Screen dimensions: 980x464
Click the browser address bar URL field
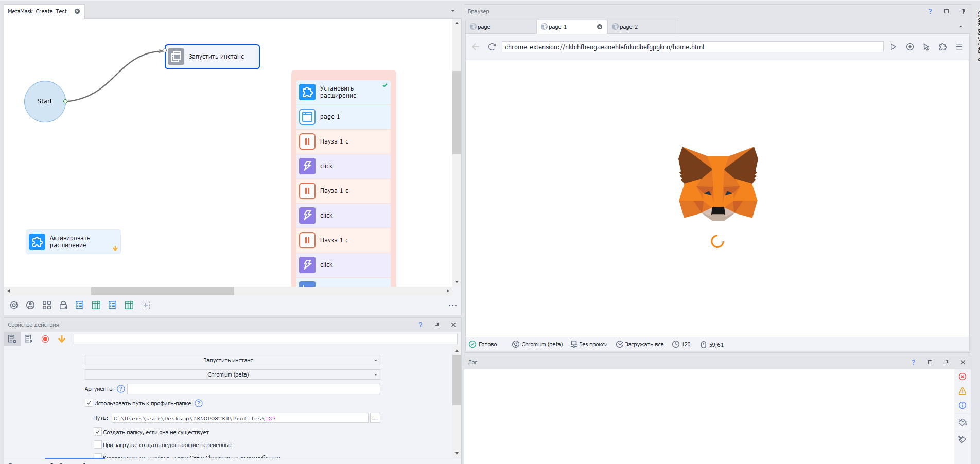pyautogui.click(x=692, y=47)
